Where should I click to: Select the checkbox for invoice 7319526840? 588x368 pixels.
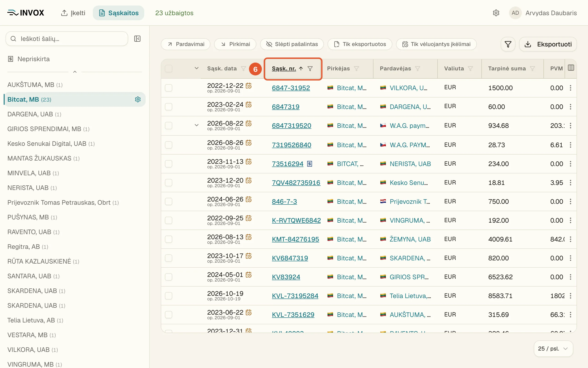(169, 145)
